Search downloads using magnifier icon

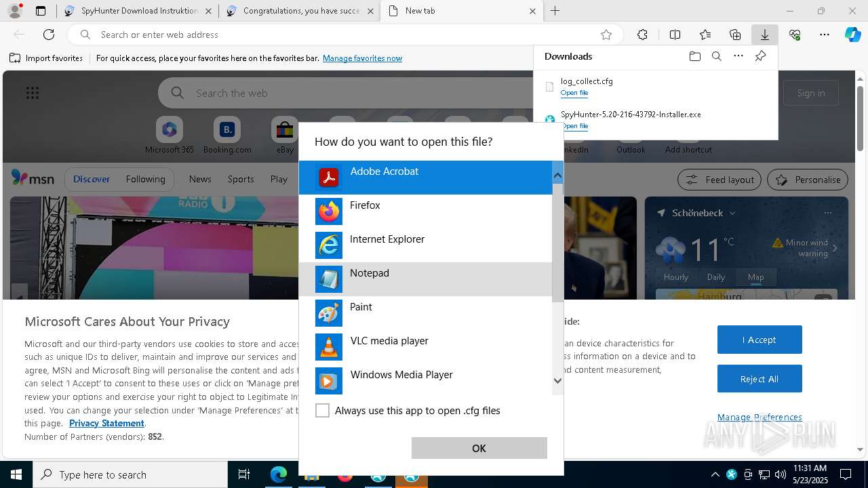[716, 56]
